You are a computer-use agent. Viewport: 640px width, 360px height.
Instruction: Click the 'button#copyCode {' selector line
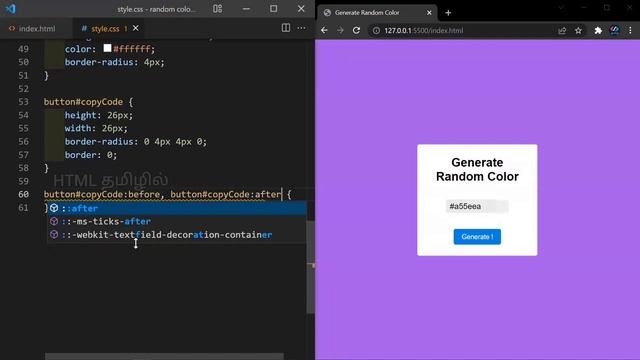[88, 102]
